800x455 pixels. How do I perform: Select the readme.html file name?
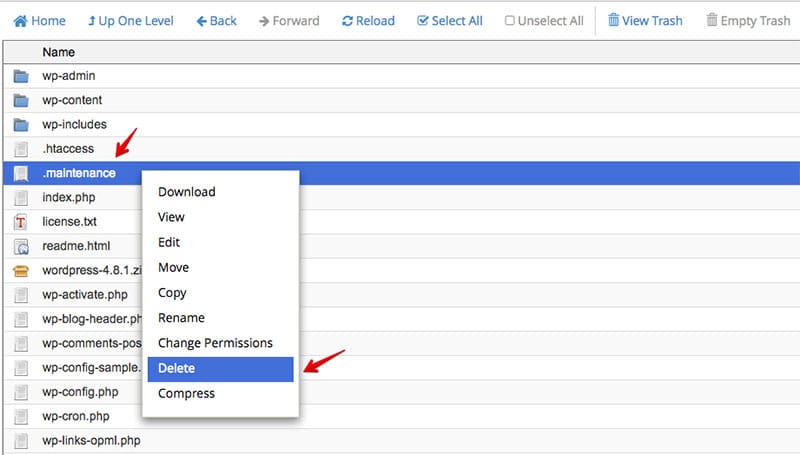[x=76, y=246]
